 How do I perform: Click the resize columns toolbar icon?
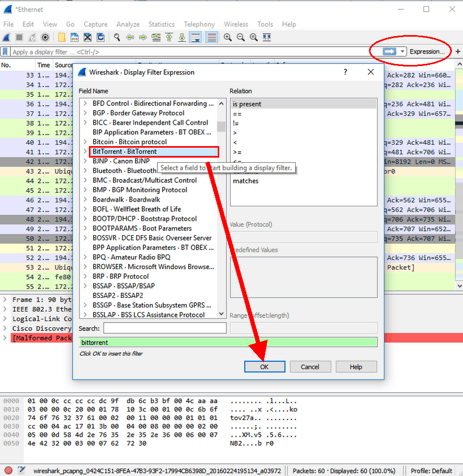click(x=267, y=38)
